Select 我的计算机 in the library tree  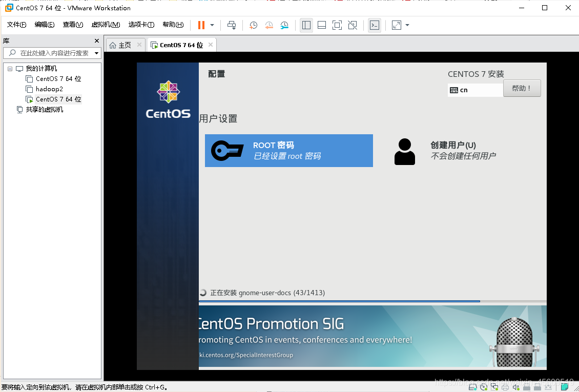point(41,69)
